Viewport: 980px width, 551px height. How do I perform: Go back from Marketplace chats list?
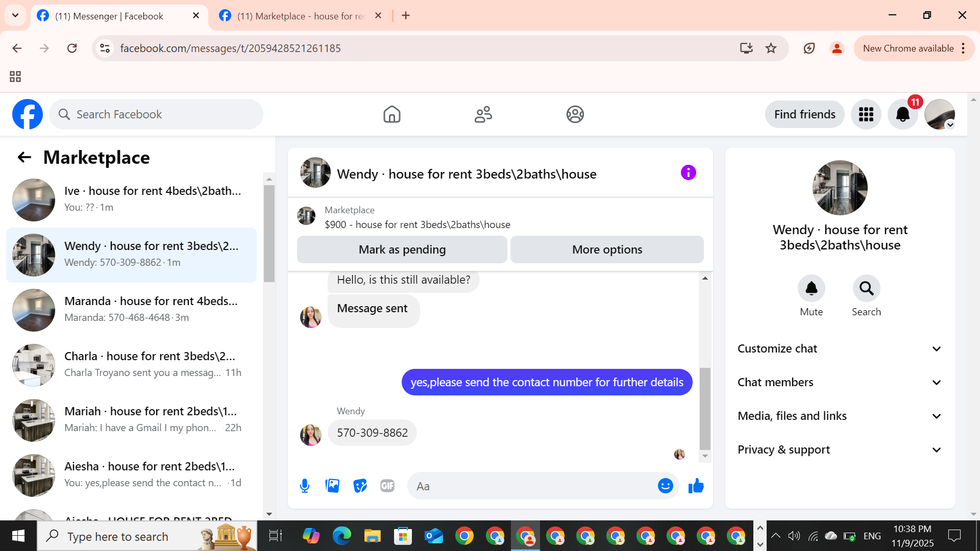tap(24, 157)
